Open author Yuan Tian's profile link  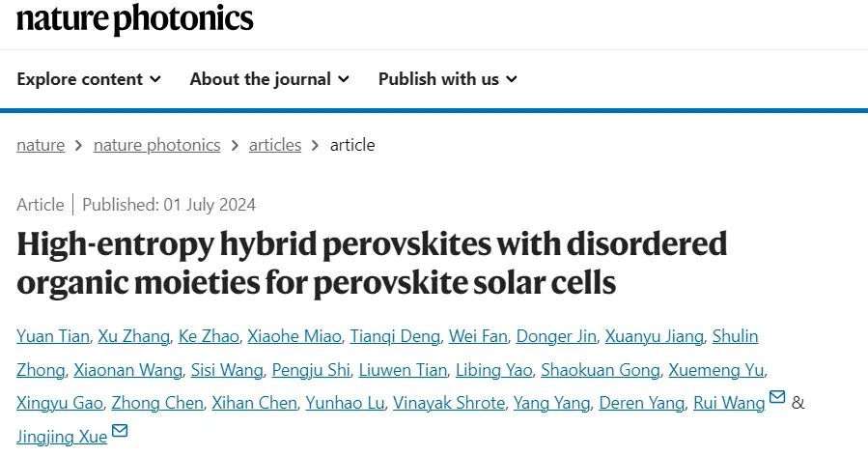click(52, 336)
